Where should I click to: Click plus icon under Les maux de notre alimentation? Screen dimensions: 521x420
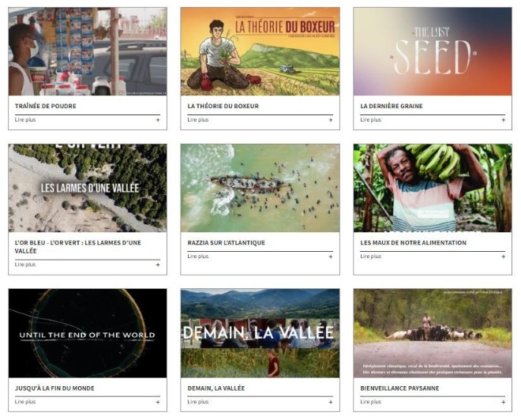504,257
